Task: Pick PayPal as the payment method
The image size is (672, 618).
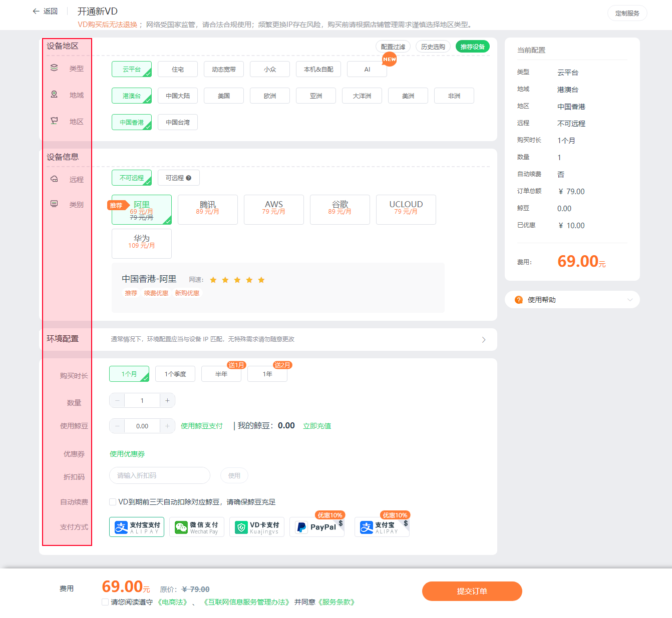Action: [x=317, y=527]
